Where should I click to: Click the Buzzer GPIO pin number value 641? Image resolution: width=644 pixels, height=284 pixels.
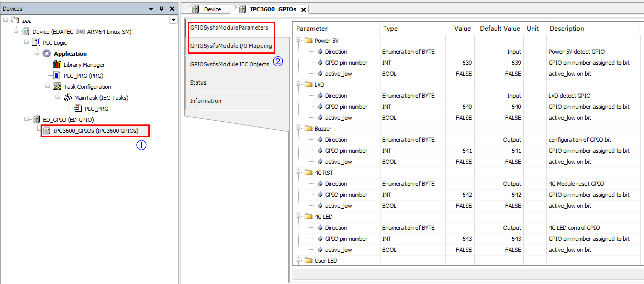(467, 151)
